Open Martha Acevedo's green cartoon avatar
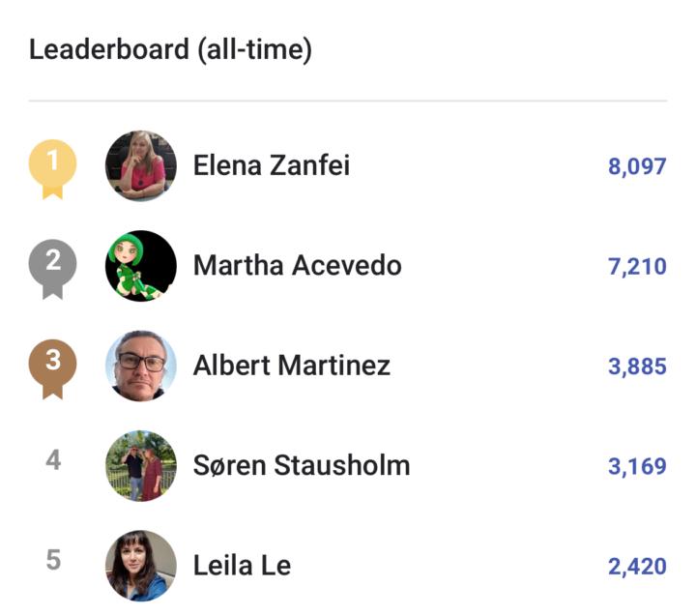 pos(141,266)
